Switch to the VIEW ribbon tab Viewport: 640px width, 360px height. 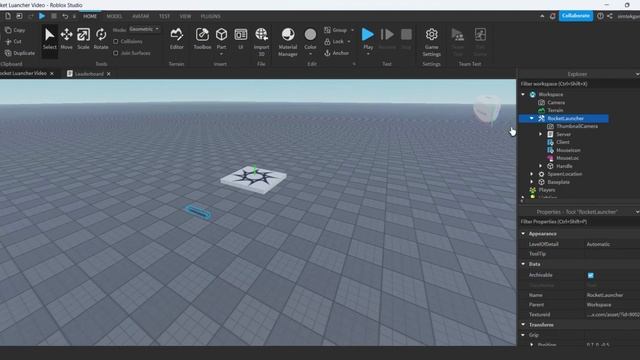pos(185,16)
